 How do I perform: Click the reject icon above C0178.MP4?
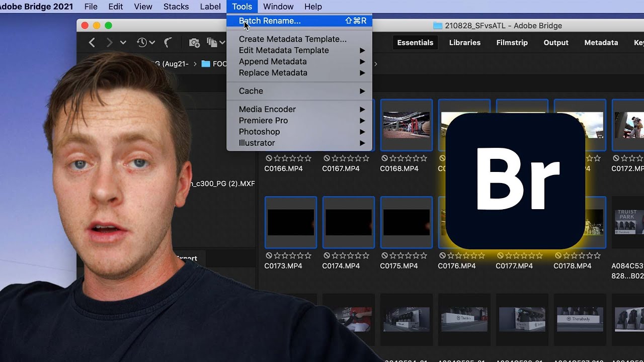click(558, 255)
